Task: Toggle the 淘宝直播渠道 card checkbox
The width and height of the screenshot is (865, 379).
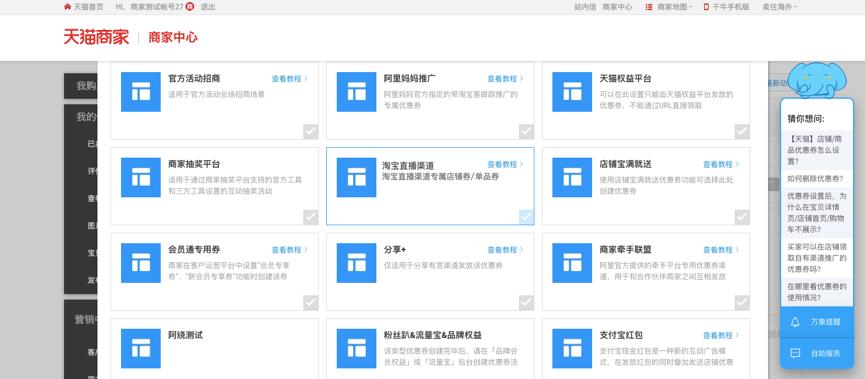Action: click(526, 217)
